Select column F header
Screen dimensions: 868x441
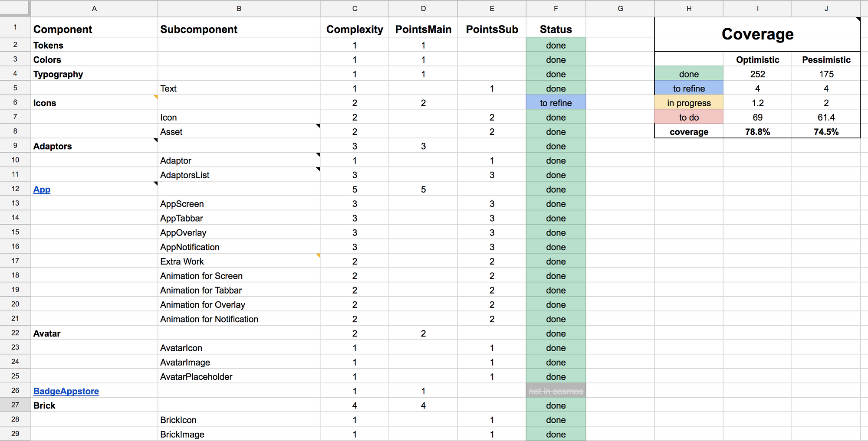pos(556,9)
